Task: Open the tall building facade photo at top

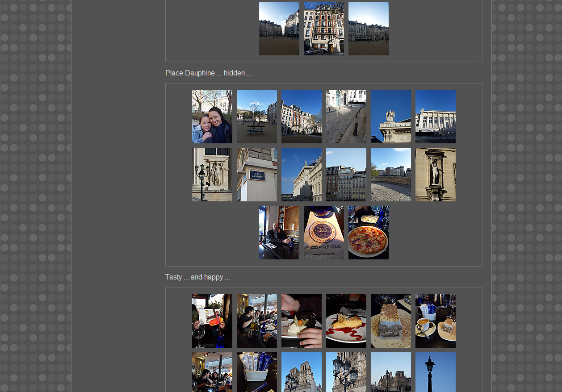Action: [x=323, y=29]
